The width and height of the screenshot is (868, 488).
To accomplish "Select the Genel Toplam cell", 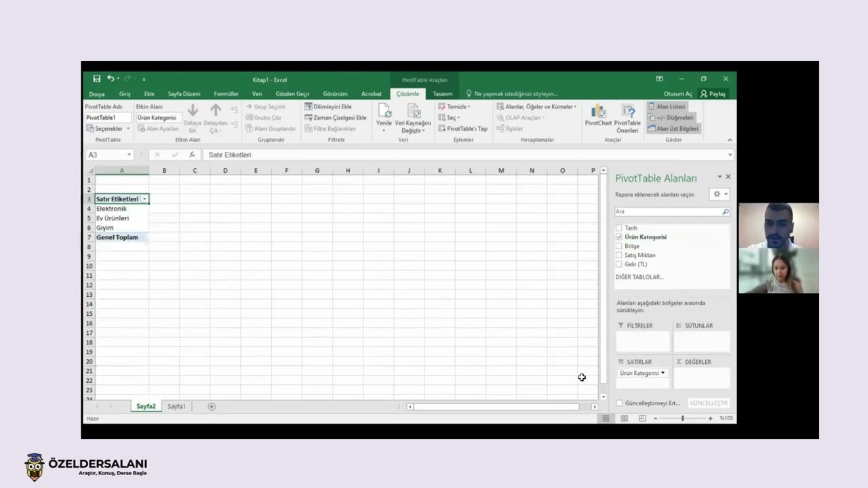I will [122, 237].
